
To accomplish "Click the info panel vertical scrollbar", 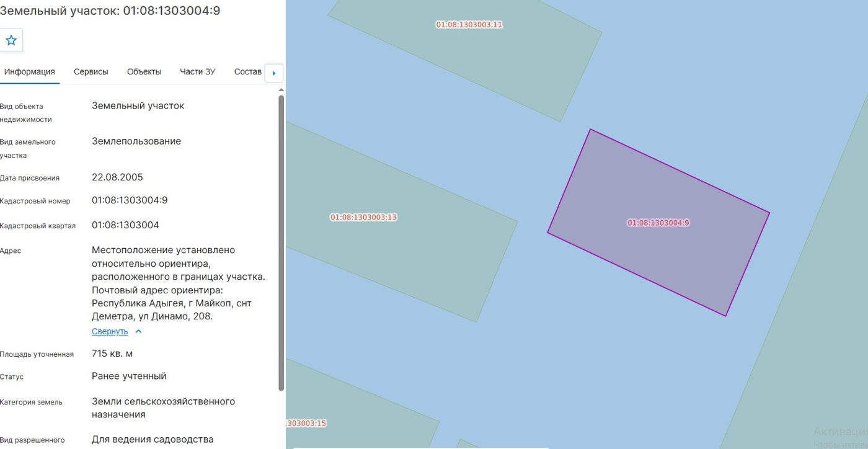I will [x=281, y=242].
